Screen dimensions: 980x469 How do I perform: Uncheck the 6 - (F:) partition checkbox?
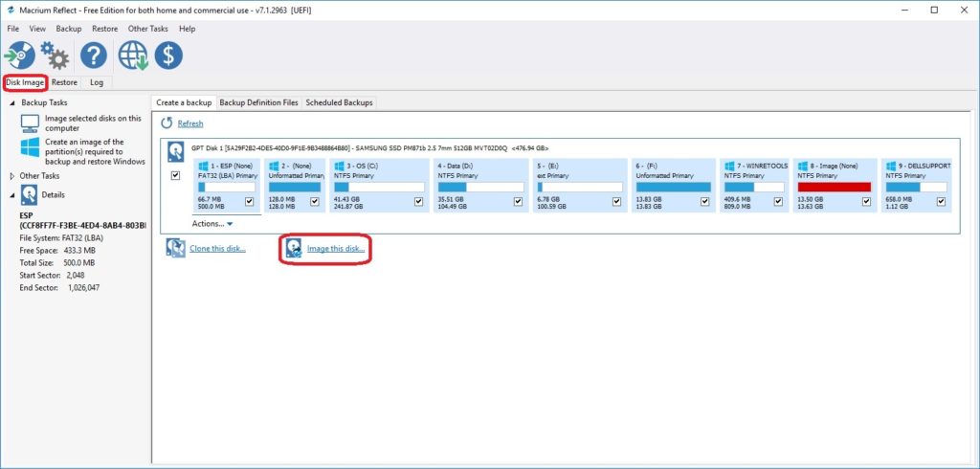[705, 201]
